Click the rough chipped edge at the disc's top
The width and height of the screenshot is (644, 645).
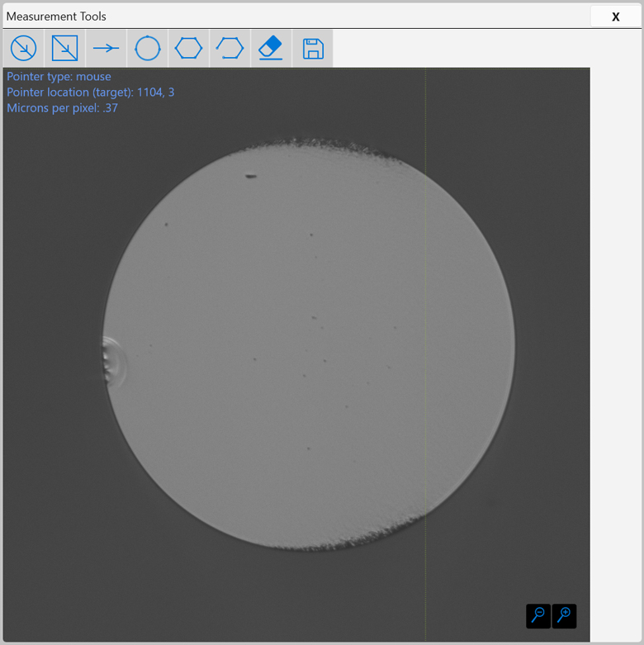(330, 146)
